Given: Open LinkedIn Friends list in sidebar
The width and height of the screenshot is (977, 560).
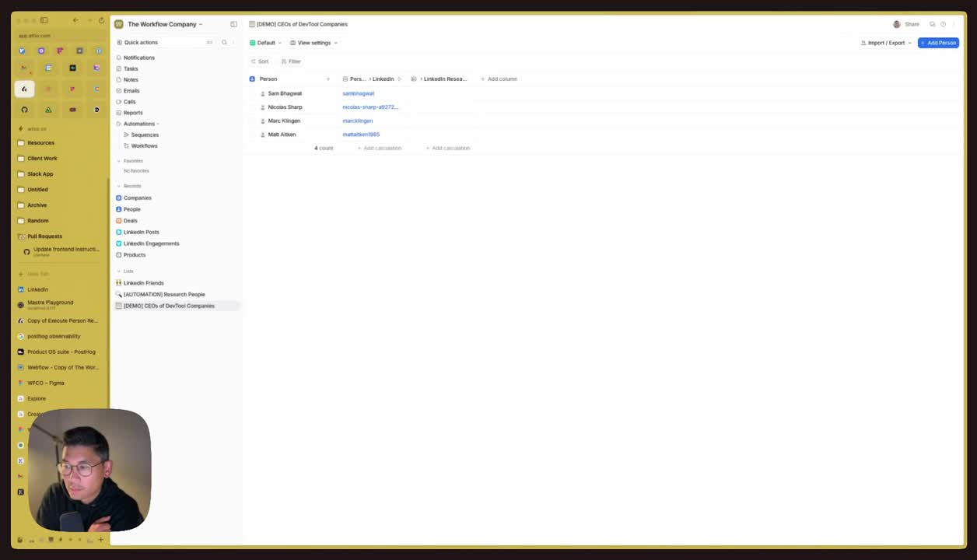Looking at the screenshot, I should click(x=143, y=283).
